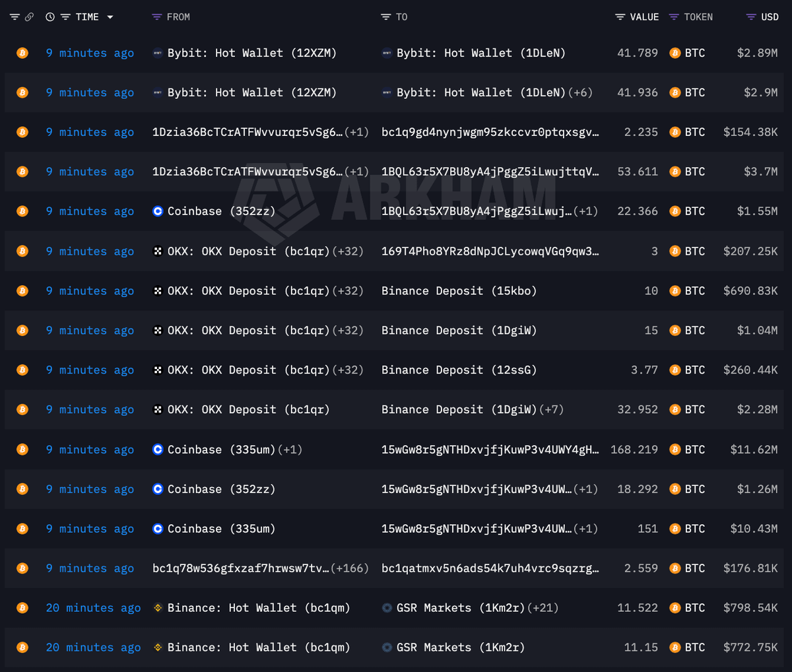Open recipient address bc1qatmxv5n6ads54k7uh4vrc9sqzrg…

[490, 568]
